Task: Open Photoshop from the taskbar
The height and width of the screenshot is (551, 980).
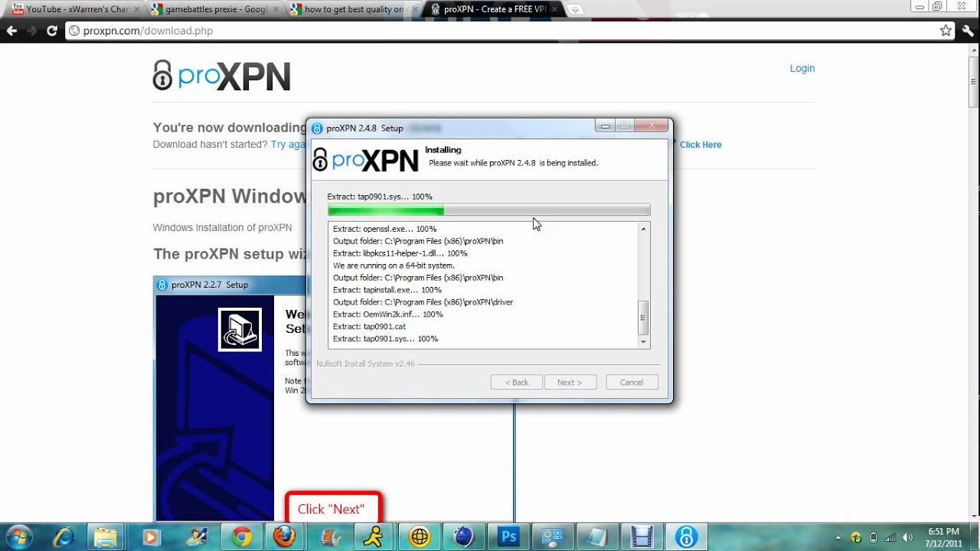Action: 508,537
